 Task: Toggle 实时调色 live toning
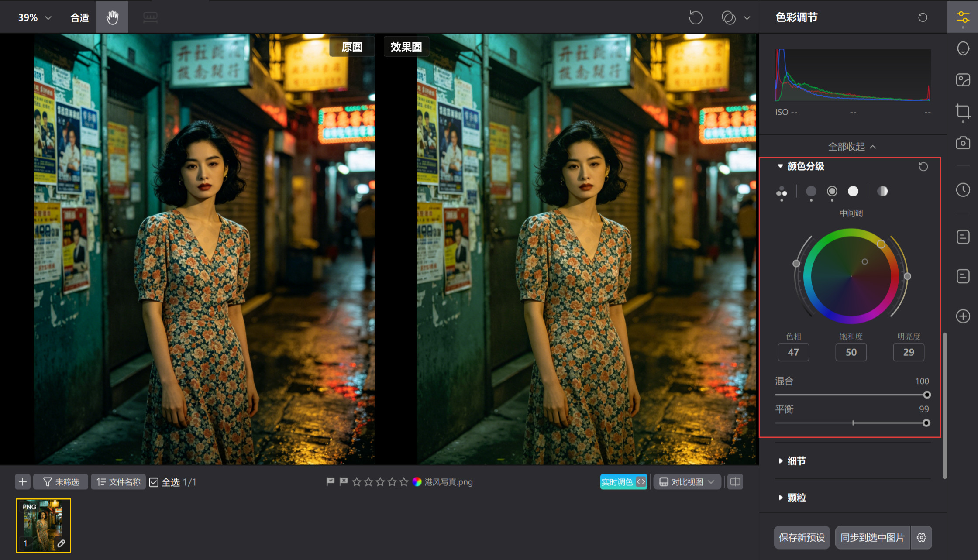pyautogui.click(x=623, y=482)
